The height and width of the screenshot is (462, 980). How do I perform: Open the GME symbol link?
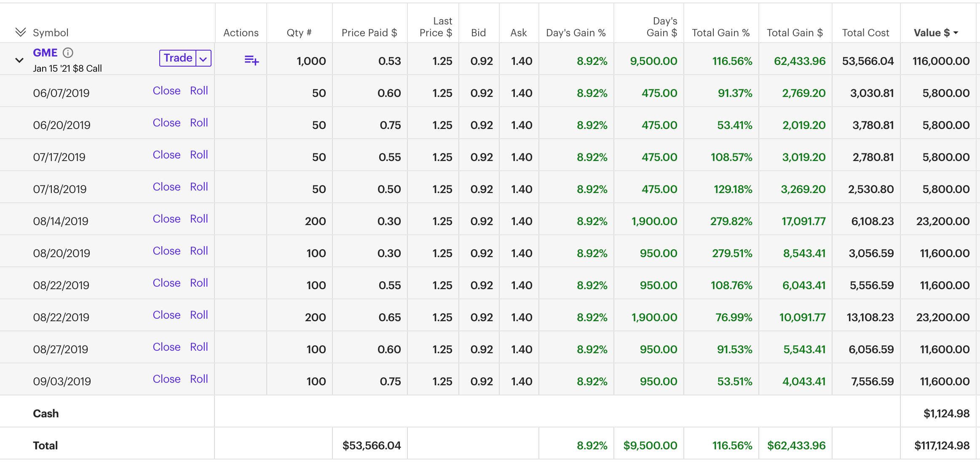45,53
